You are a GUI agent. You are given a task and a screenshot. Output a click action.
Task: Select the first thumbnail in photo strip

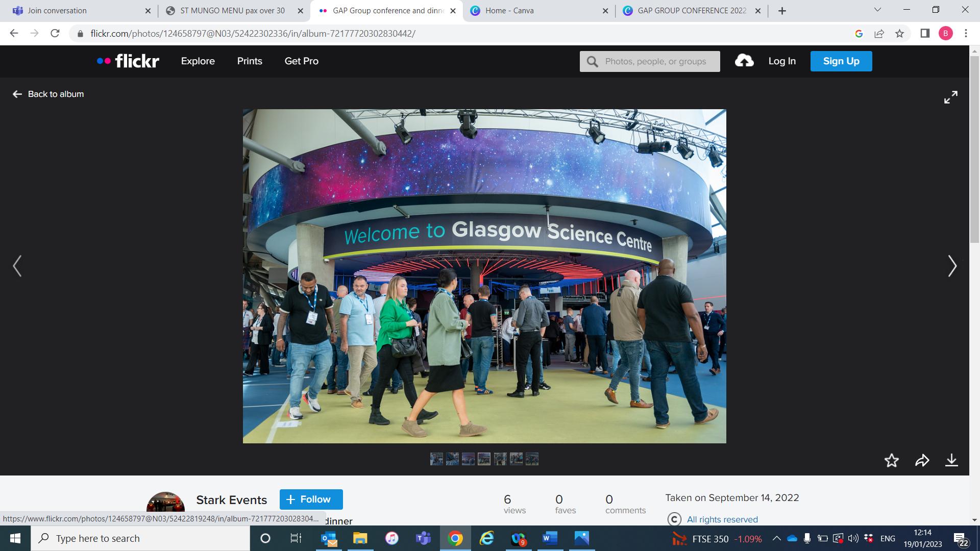coord(436,459)
